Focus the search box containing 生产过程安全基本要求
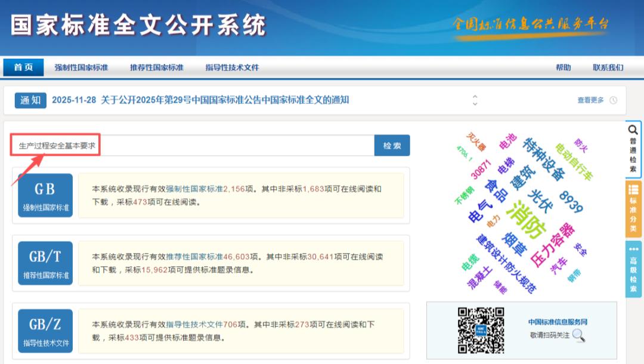Screen dimensions: 644x364 [191, 146]
